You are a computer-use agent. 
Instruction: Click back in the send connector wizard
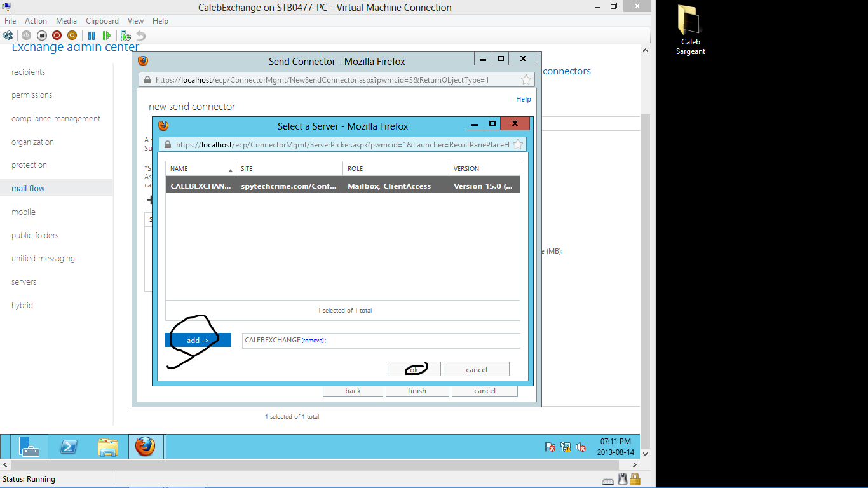pyautogui.click(x=353, y=391)
